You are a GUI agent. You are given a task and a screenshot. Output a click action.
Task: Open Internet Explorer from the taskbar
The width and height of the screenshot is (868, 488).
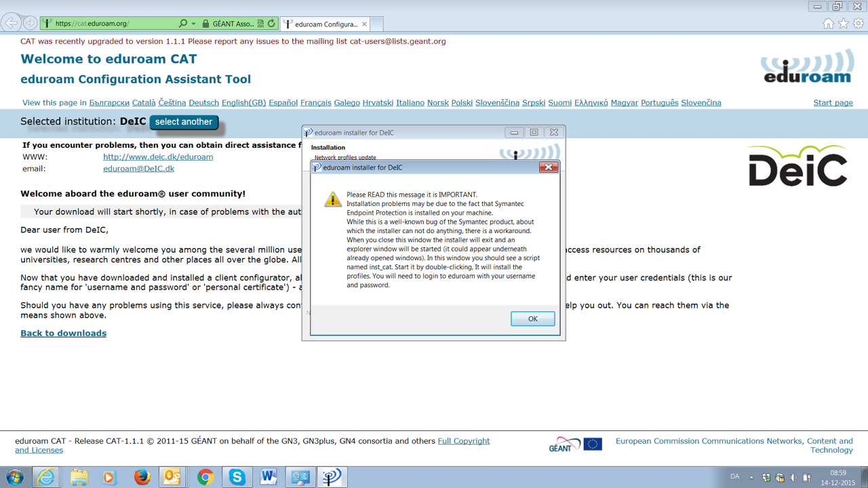[45, 477]
